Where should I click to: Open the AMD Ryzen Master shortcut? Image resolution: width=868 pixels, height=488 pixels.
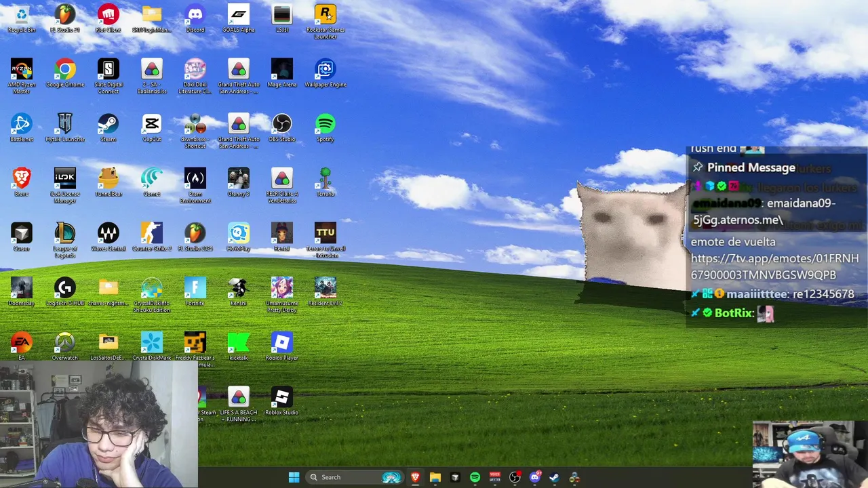tap(22, 76)
